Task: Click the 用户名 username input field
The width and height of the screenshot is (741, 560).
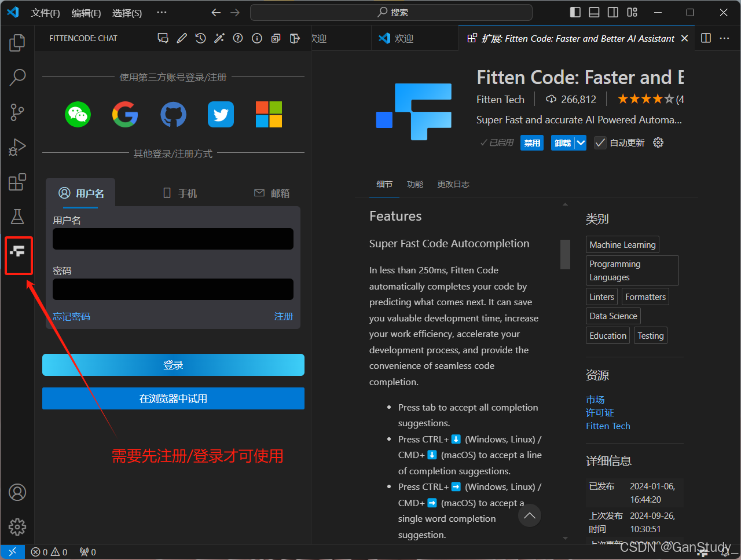Action: 173,239
